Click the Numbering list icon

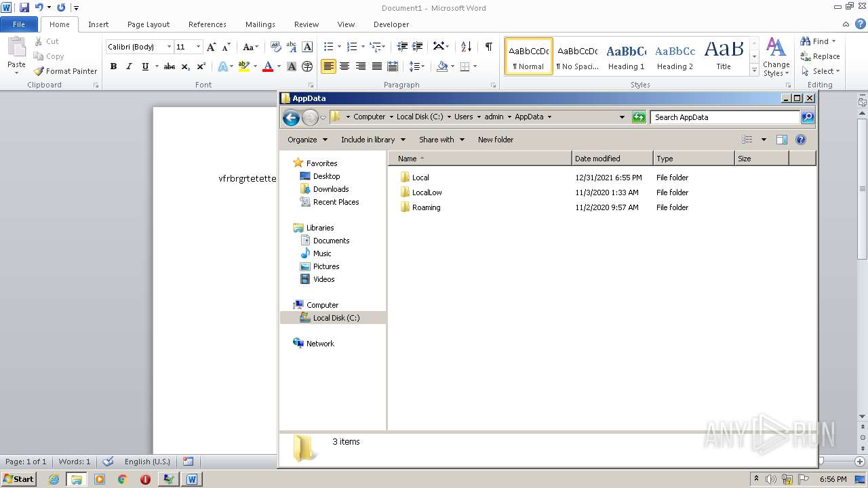coord(351,47)
